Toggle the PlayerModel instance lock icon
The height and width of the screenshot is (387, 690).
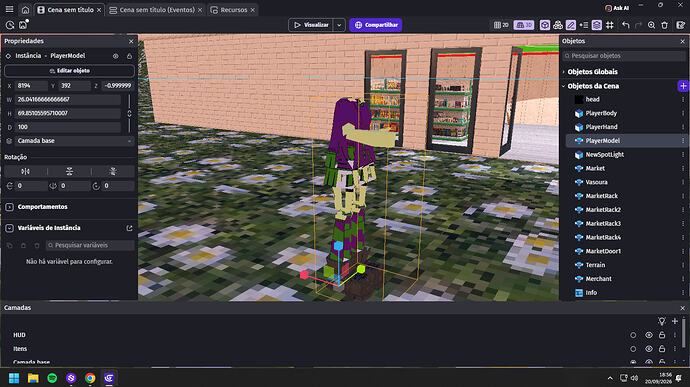point(129,56)
